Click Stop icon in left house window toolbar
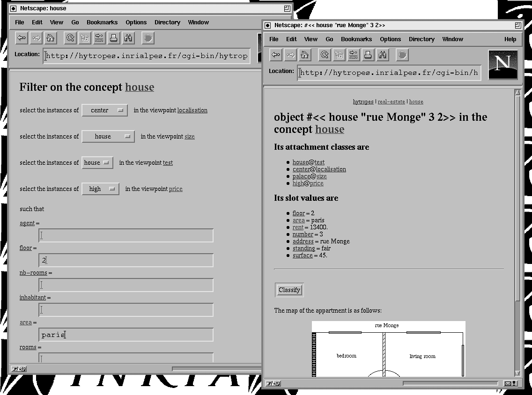The height and width of the screenshot is (395, 532). [x=148, y=38]
